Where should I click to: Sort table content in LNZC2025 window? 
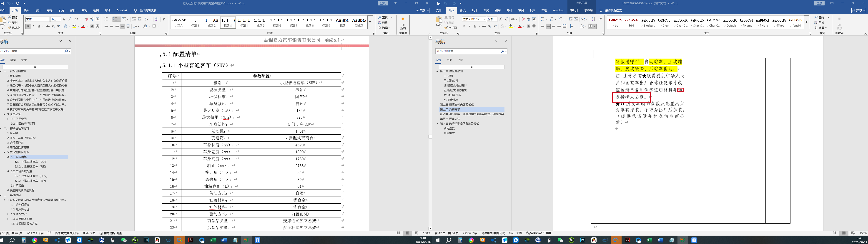point(593,19)
